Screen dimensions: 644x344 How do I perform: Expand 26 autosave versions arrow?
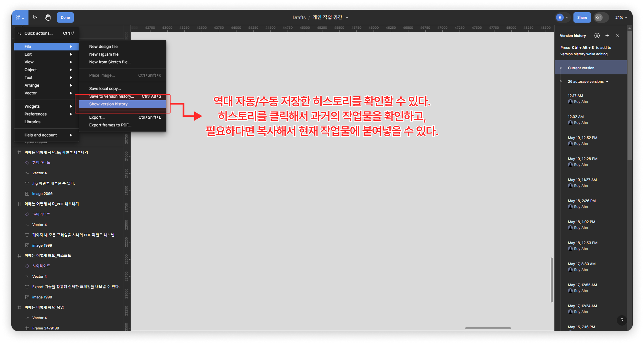click(607, 82)
